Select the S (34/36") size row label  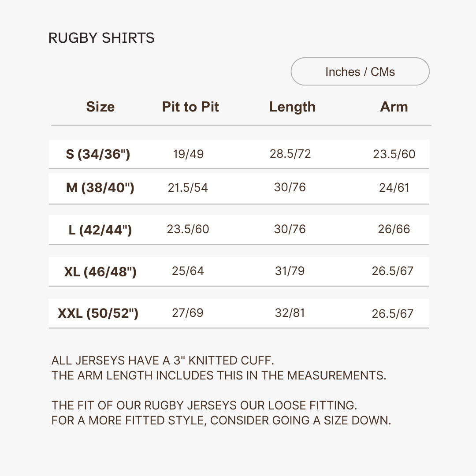click(x=98, y=154)
